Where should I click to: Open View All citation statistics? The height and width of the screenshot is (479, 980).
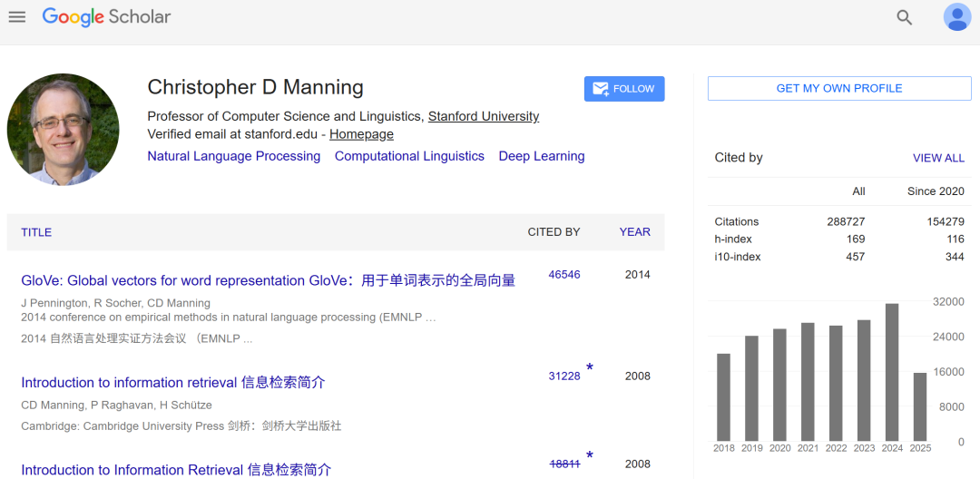938,158
